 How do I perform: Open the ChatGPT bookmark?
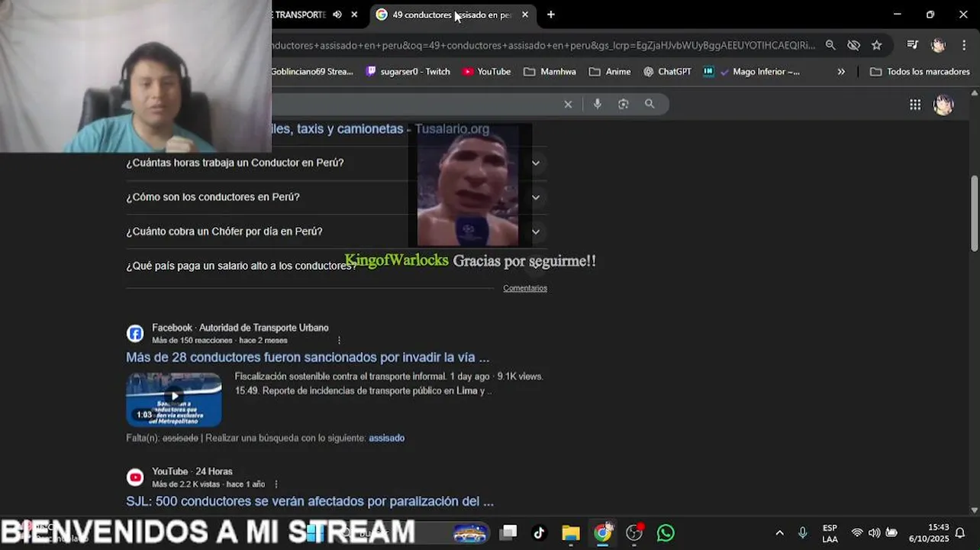pos(667,72)
